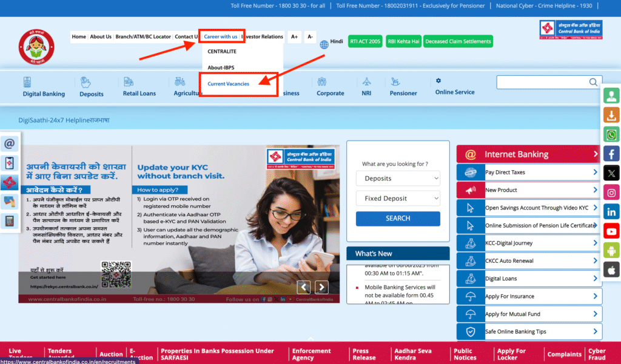Image resolution: width=621 pixels, height=364 pixels.
Task: Open Savings Account Through Video KYC row
Action: click(528, 208)
